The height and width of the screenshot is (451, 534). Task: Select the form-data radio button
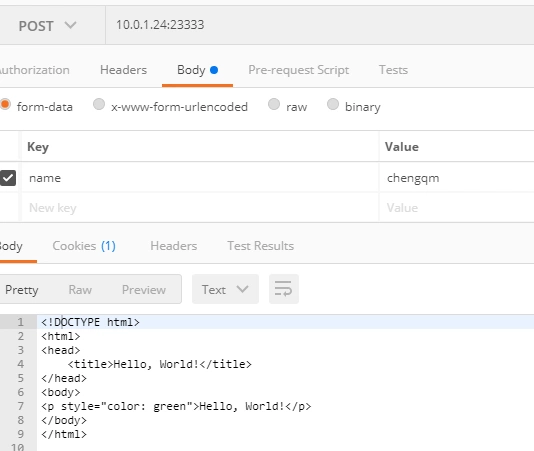[5, 104]
